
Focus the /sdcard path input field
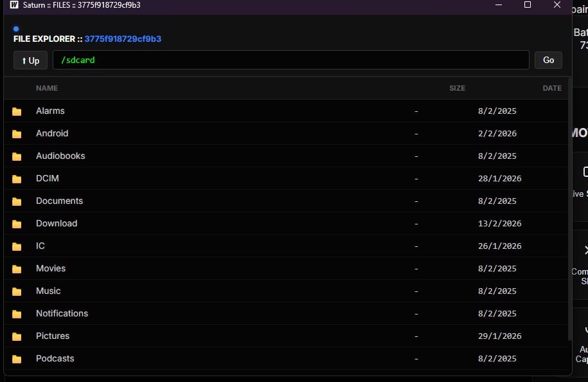[291, 60]
